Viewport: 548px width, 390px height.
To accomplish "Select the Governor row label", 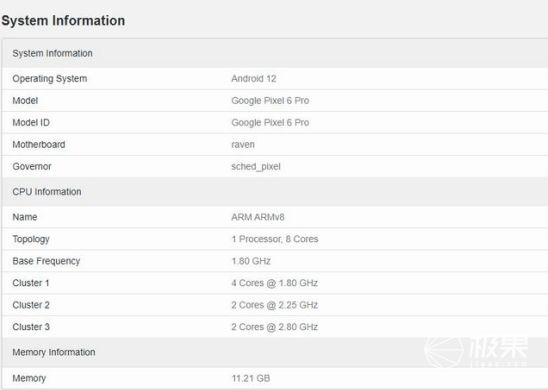I will (32, 167).
